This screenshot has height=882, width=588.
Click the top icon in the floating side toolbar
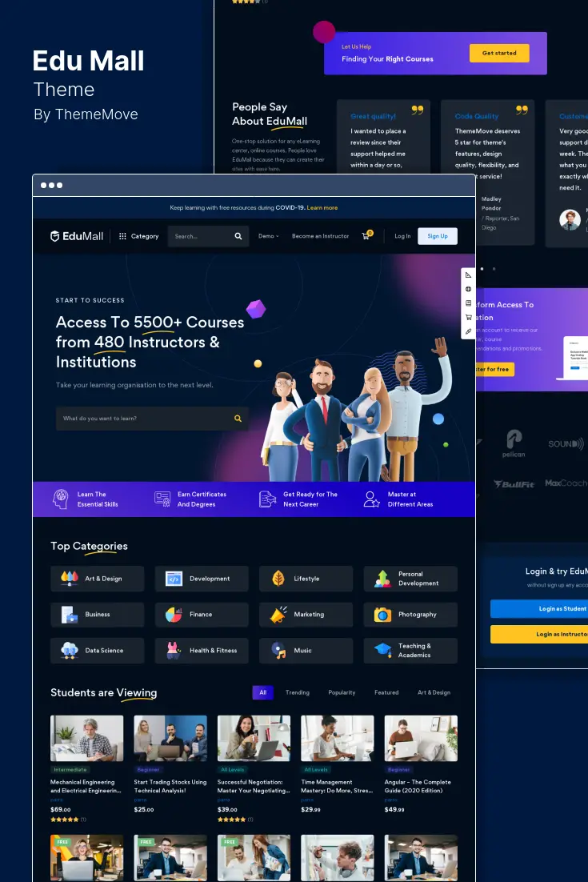tap(468, 275)
